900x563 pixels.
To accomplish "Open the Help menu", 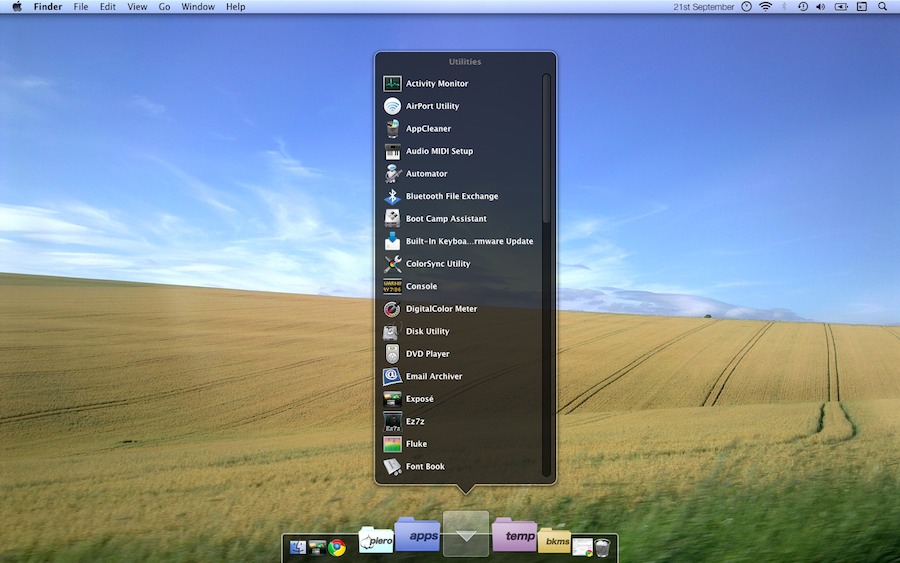I will click(235, 7).
